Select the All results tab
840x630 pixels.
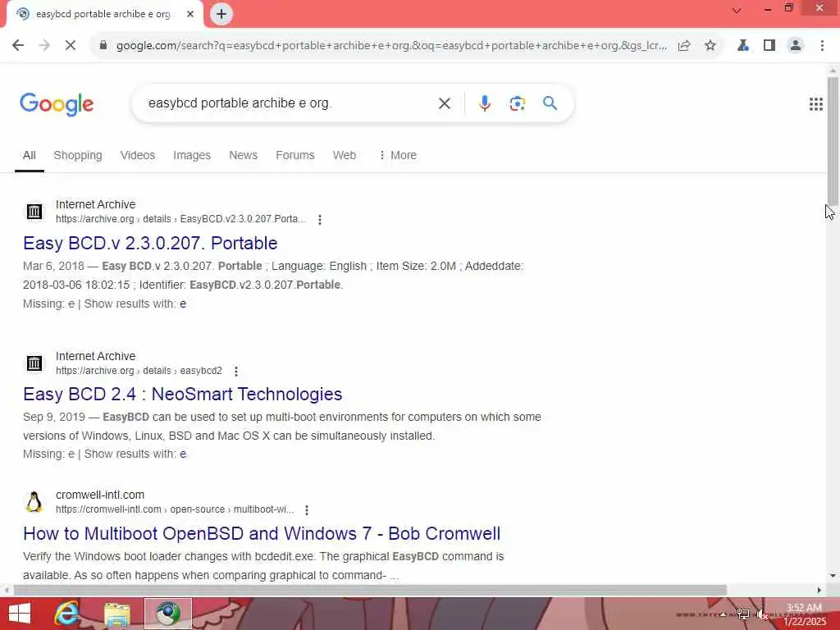(x=30, y=155)
